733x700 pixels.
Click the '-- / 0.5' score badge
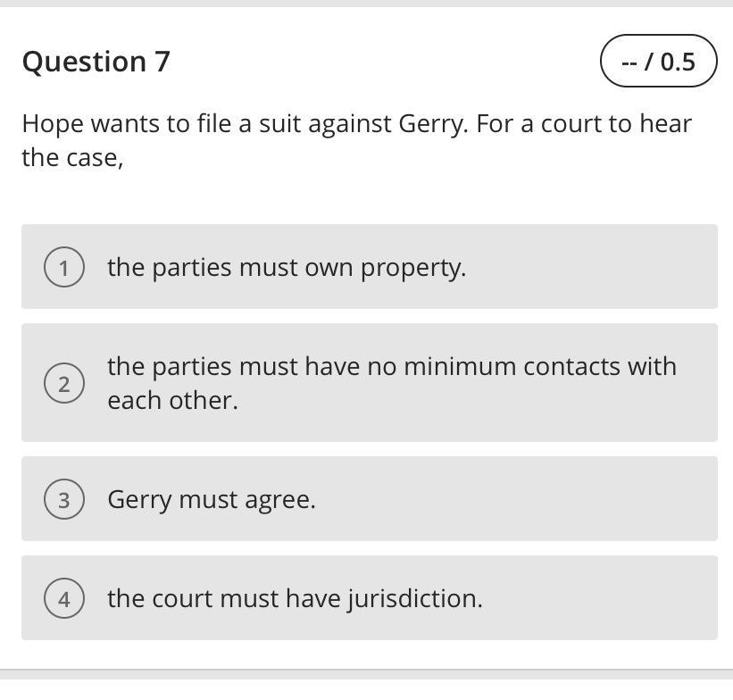pos(658,62)
